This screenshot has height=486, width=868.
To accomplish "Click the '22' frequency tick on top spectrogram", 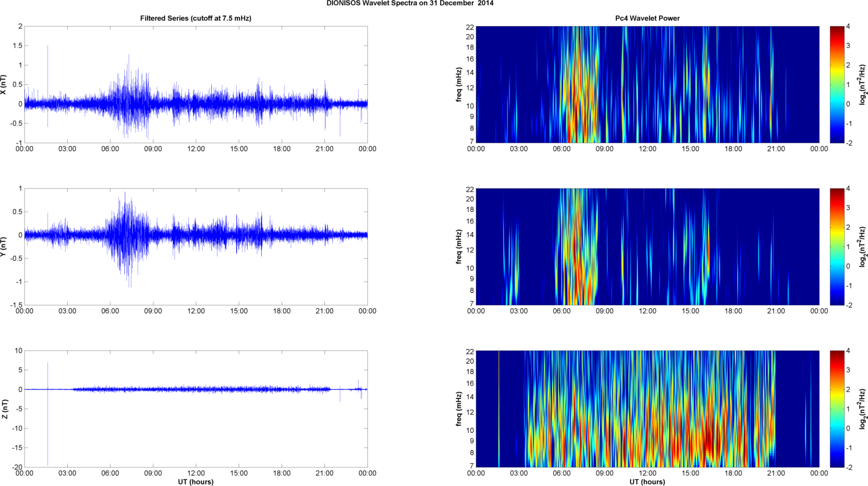I will [470, 27].
